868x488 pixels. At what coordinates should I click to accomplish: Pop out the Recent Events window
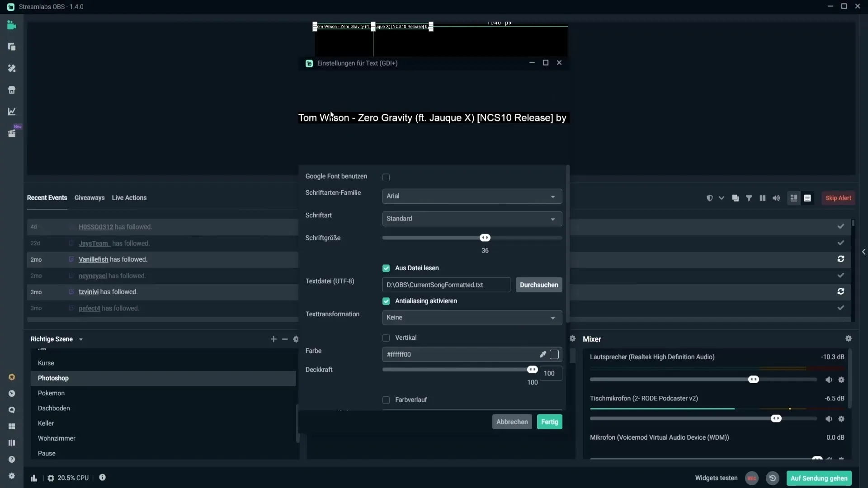click(736, 198)
